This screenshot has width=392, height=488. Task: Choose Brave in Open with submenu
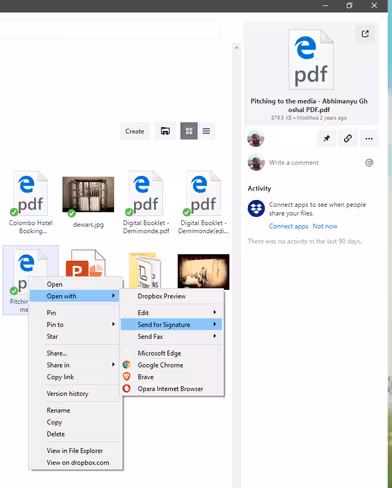click(172, 377)
